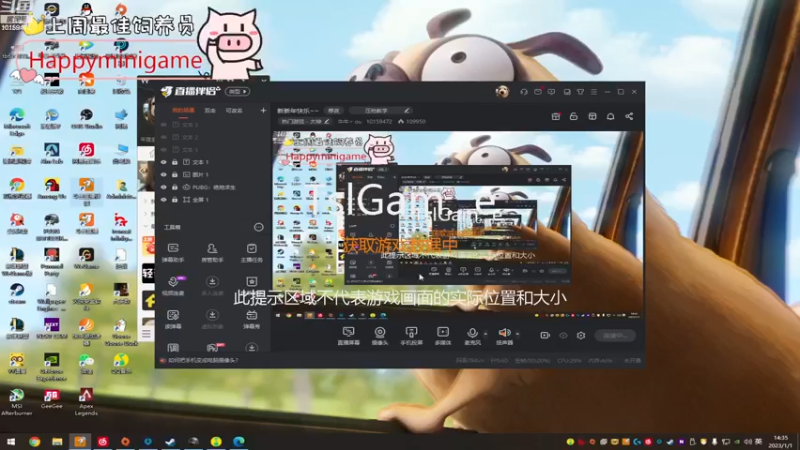Open the 房管助手 tool in toolbox
Image resolution: width=800 pixels, height=450 pixels.
[212, 253]
